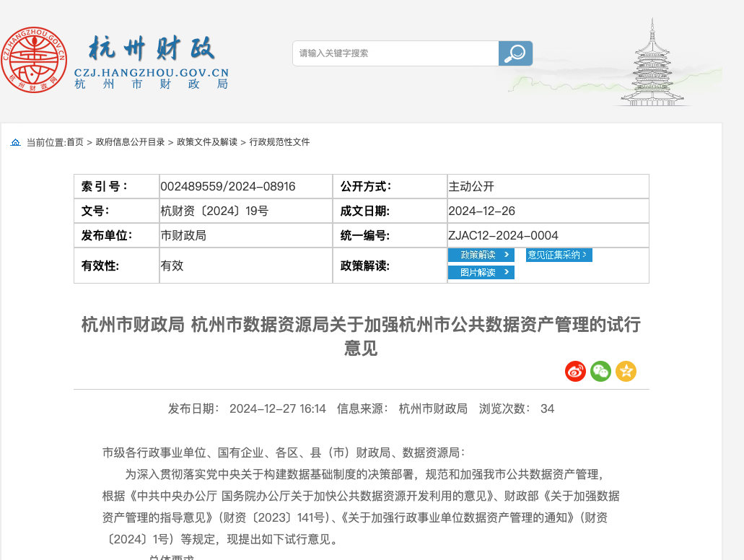This screenshot has width=744, height=560.
Task: Click publishing unit value 市财政局
Action: tap(183, 235)
